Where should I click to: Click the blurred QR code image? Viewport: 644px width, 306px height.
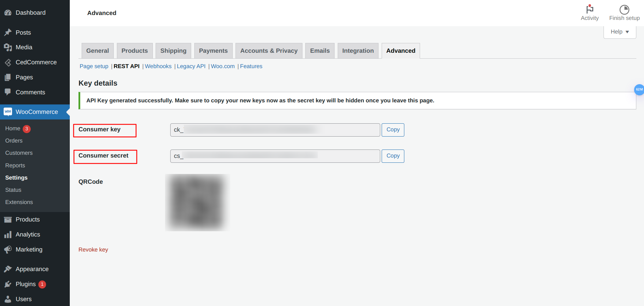point(197,203)
